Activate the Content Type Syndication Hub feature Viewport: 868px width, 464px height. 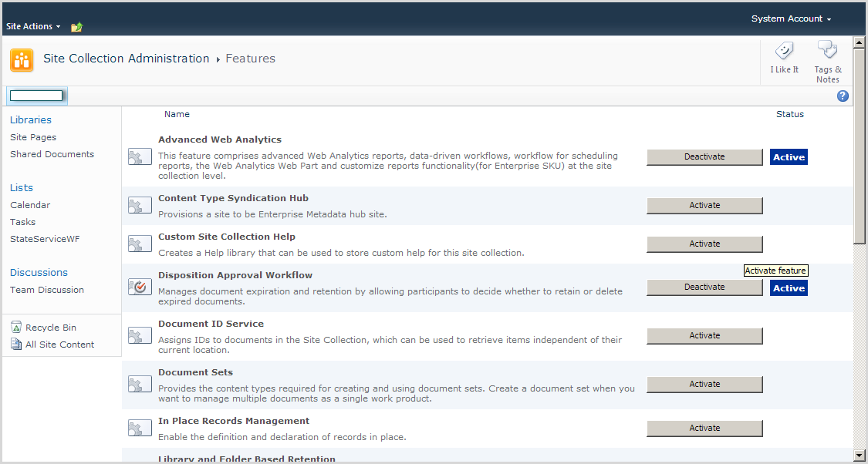704,206
